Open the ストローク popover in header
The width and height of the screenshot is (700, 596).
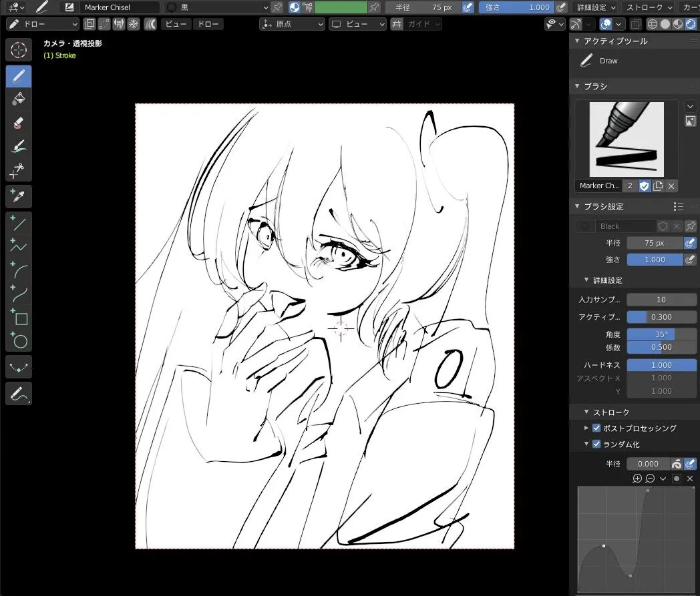pyautogui.click(x=649, y=7)
